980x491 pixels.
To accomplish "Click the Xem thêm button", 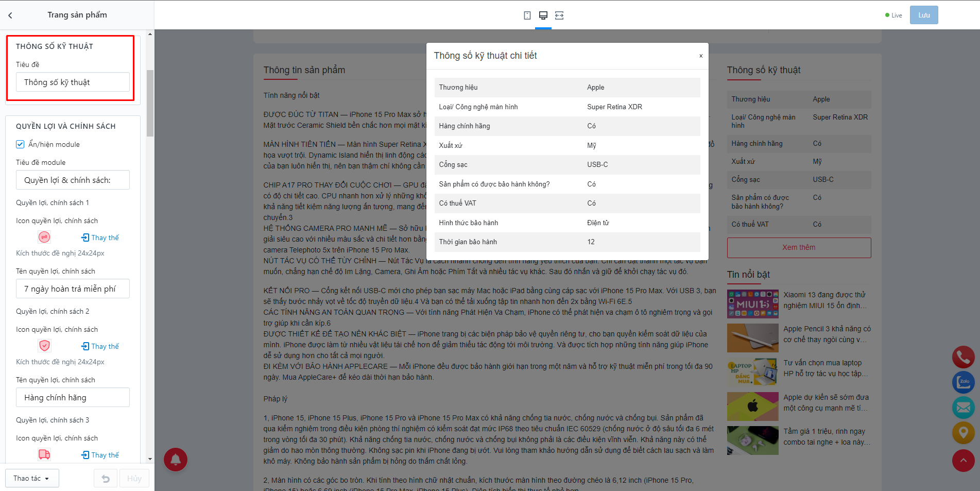I will click(799, 248).
